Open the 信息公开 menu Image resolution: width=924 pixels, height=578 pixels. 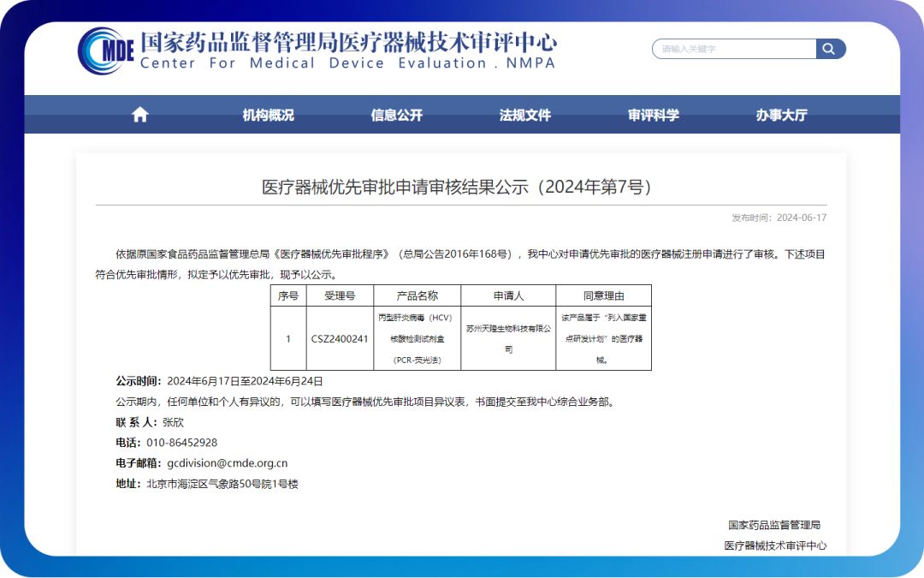point(397,115)
